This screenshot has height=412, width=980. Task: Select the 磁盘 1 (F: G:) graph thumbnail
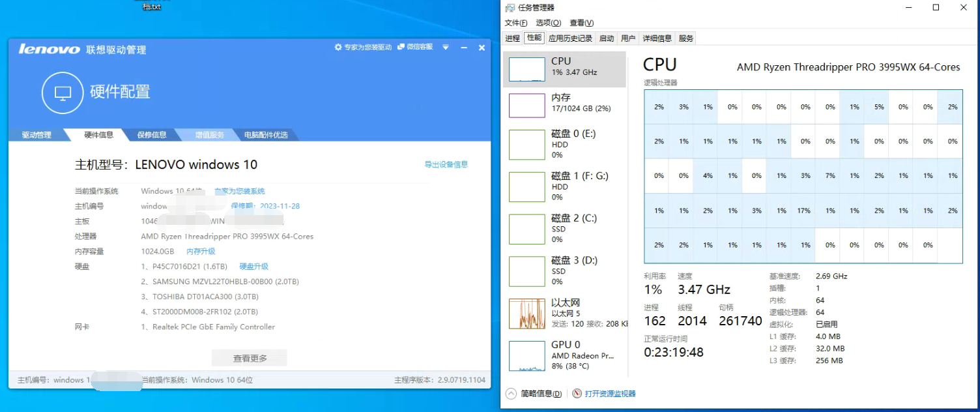click(526, 187)
